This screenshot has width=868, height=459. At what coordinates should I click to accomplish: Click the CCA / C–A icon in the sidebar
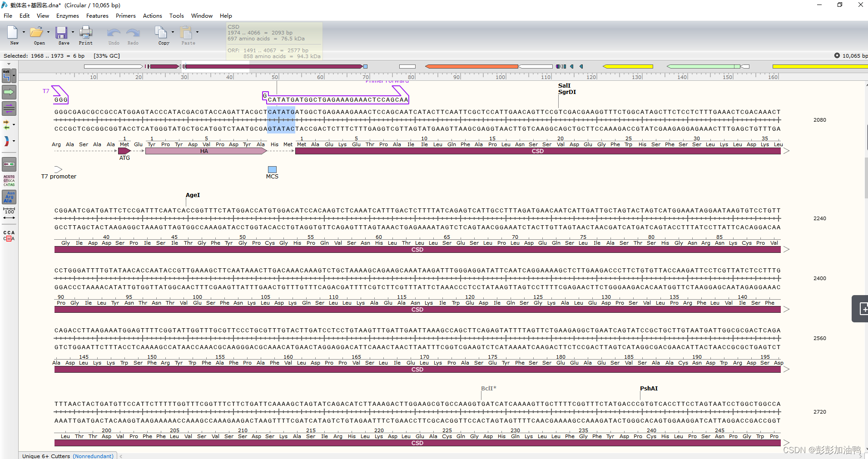[x=9, y=236]
